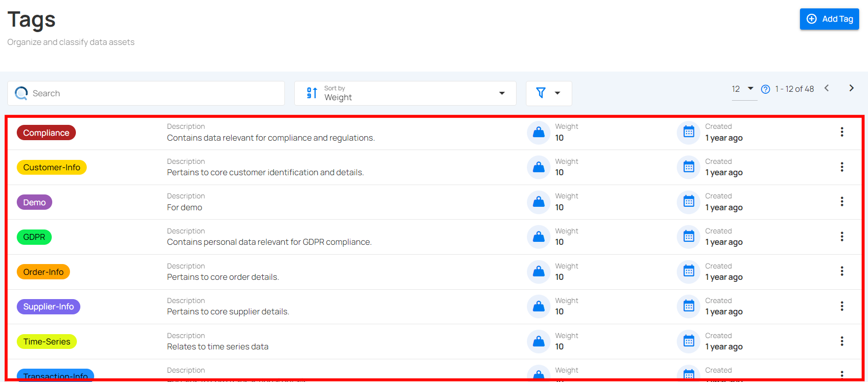Click the Add Tag button
Image resolution: width=868 pixels, height=382 pixels.
click(829, 19)
